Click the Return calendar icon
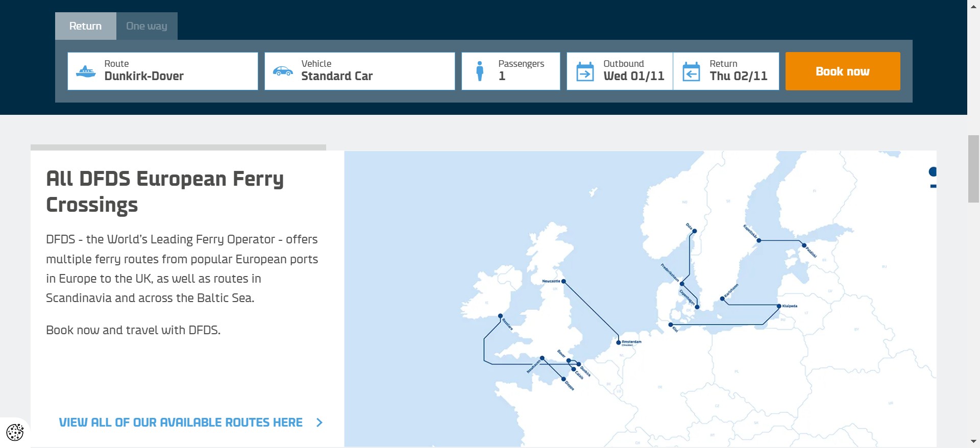The width and height of the screenshot is (980, 448). (691, 71)
